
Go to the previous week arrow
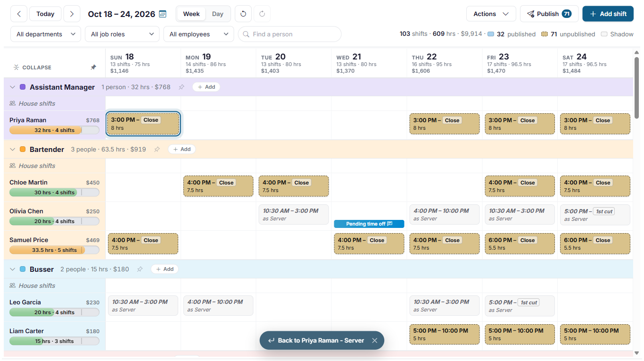pyautogui.click(x=19, y=14)
